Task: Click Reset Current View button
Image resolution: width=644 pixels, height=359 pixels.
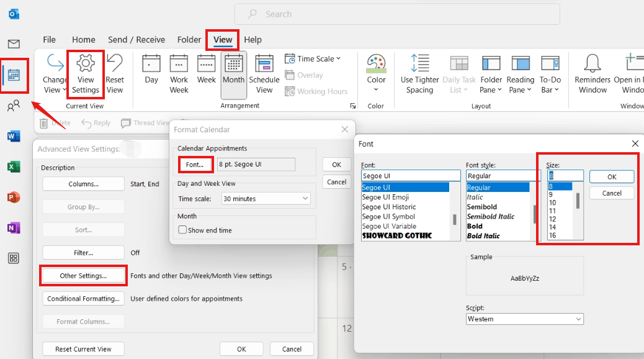Action: [83, 349]
